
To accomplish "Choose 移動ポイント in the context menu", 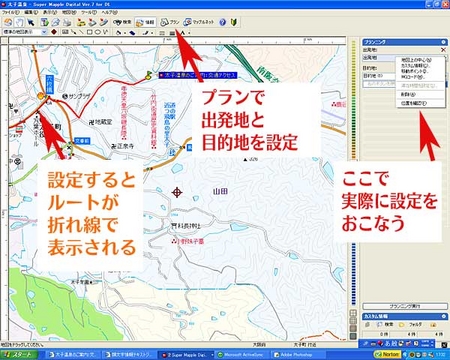I will (x=414, y=71).
